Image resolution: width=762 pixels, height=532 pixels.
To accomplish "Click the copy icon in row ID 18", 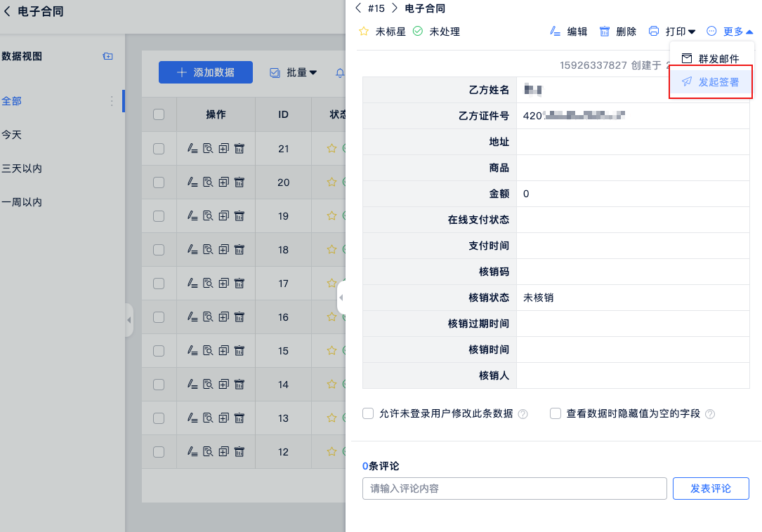I will click(223, 250).
